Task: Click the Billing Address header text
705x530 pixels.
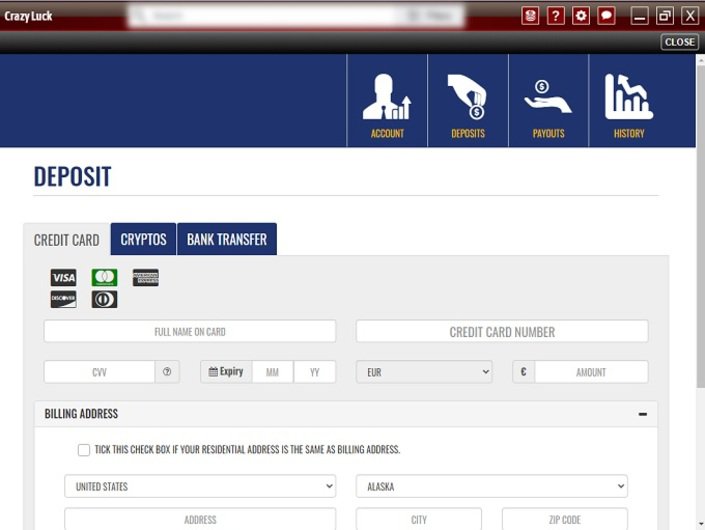Action: 81,414
